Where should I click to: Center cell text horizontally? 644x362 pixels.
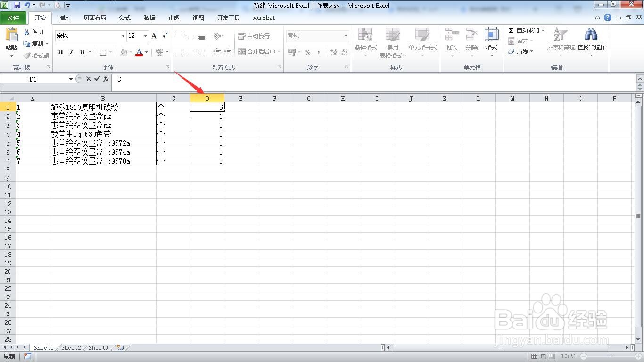[x=191, y=52]
